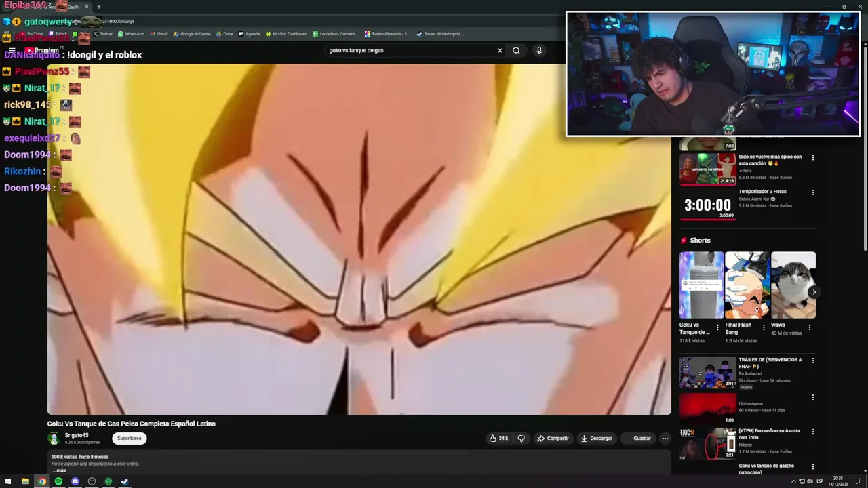Expand video description with ...más
This screenshot has width=868, height=488.
(x=59, y=470)
